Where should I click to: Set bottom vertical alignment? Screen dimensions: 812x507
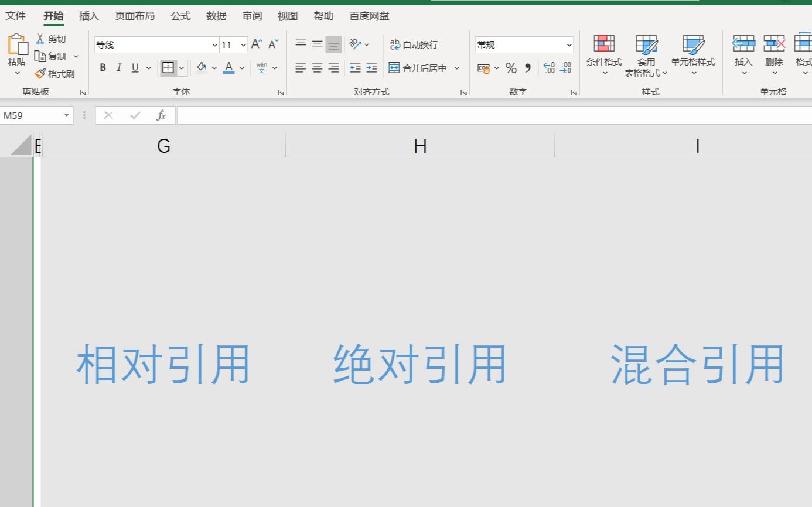pyautogui.click(x=333, y=44)
